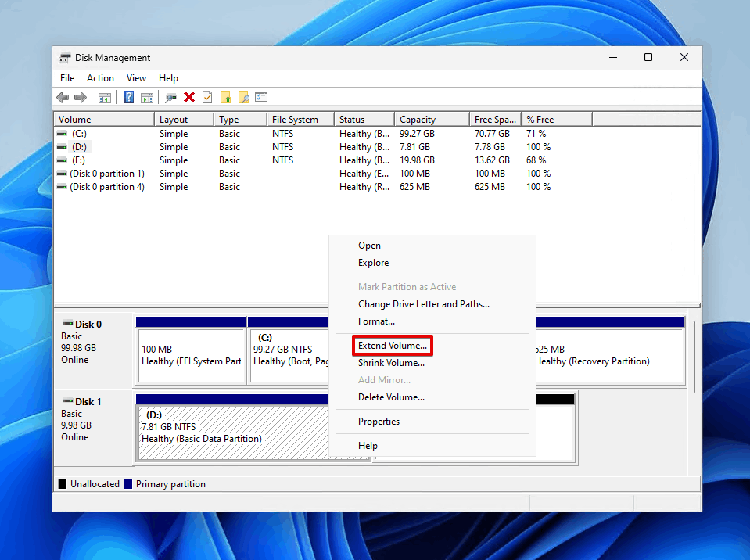This screenshot has width=750, height=560.
Task: Click the show/hide console tree icon
Action: tap(104, 97)
